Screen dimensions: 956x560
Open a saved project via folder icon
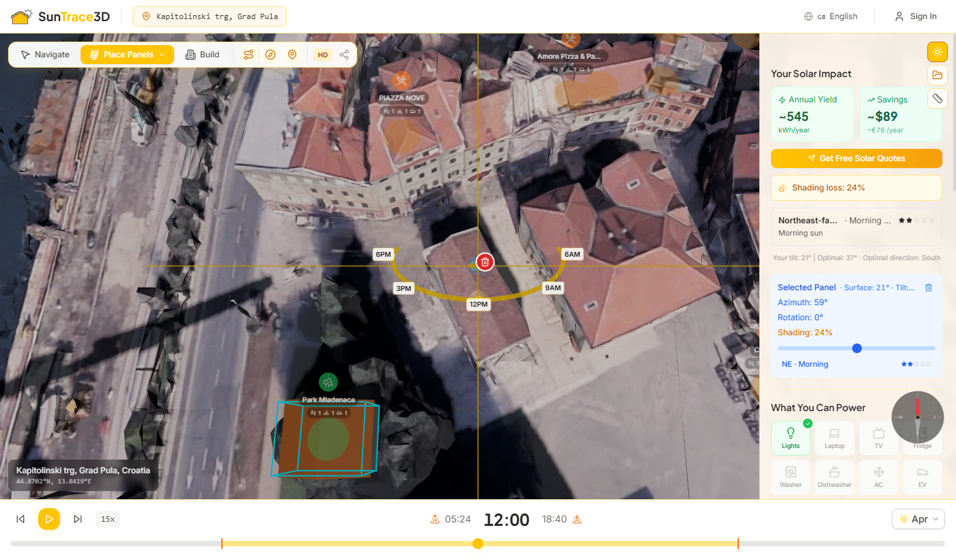(937, 75)
